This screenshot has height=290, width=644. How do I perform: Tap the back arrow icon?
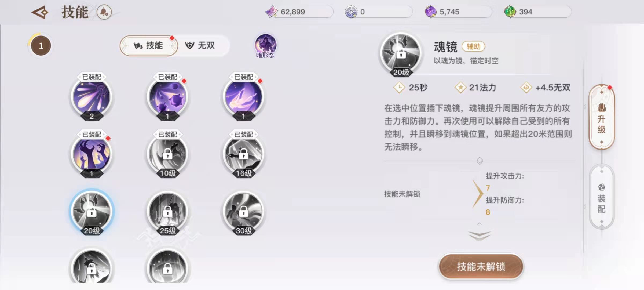click(40, 12)
